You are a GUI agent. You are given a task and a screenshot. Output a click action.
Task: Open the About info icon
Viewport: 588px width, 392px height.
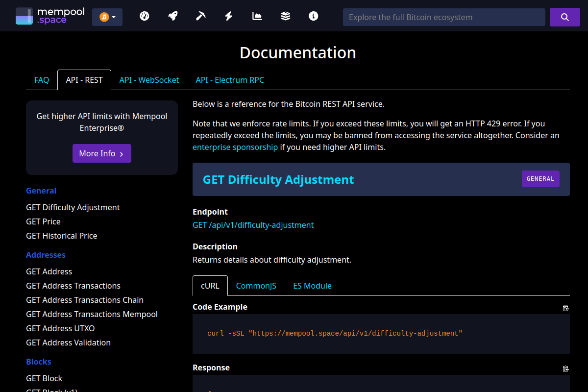[x=314, y=16]
